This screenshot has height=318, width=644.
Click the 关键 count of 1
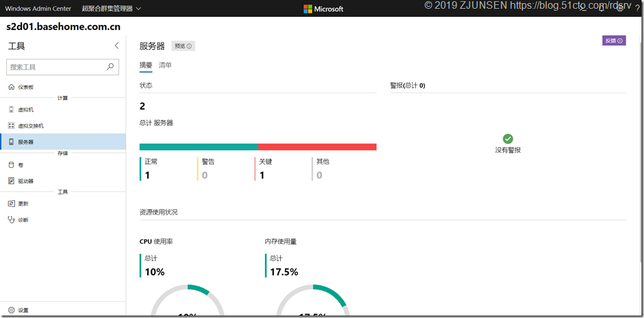pos(262,175)
